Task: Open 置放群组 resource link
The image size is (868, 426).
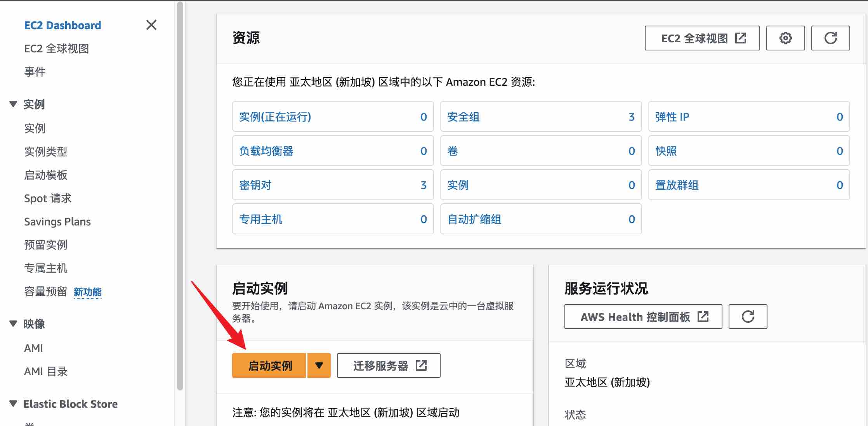Action: click(x=677, y=185)
